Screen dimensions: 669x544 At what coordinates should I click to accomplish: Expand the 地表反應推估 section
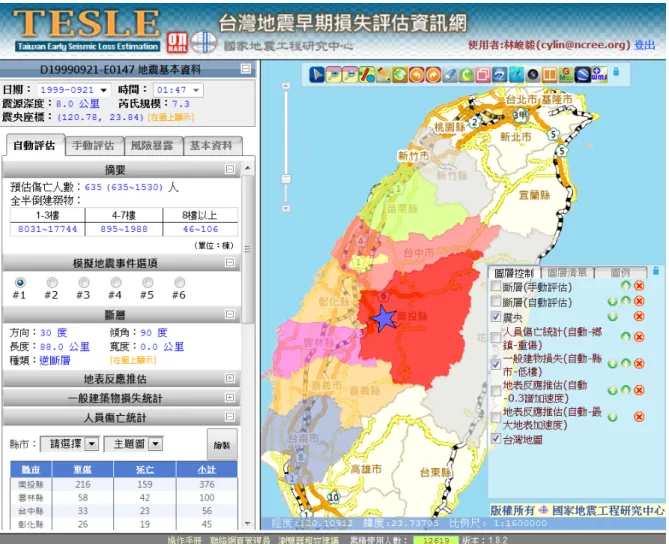click(x=230, y=378)
